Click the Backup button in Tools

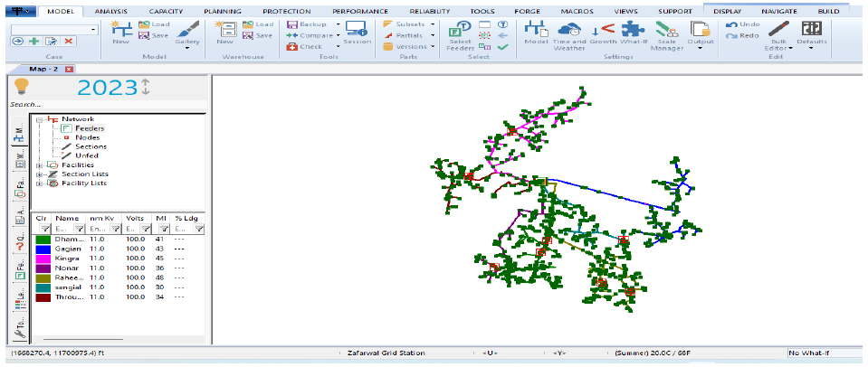point(310,24)
